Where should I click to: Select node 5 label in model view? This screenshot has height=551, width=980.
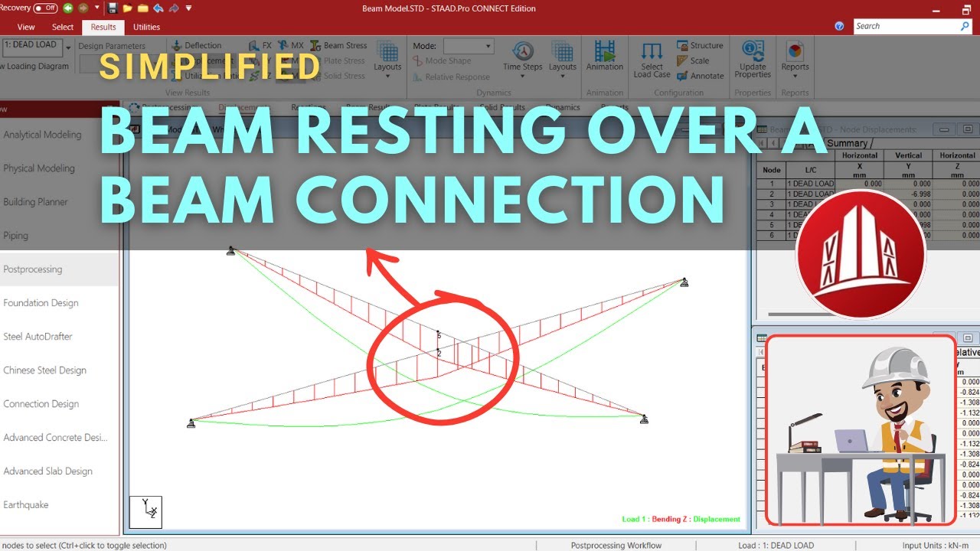(x=439, y=335)
